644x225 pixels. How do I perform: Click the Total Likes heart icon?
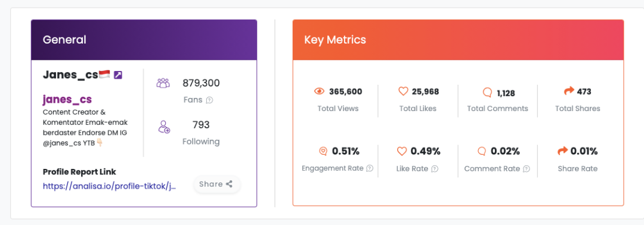pos(403,91)
